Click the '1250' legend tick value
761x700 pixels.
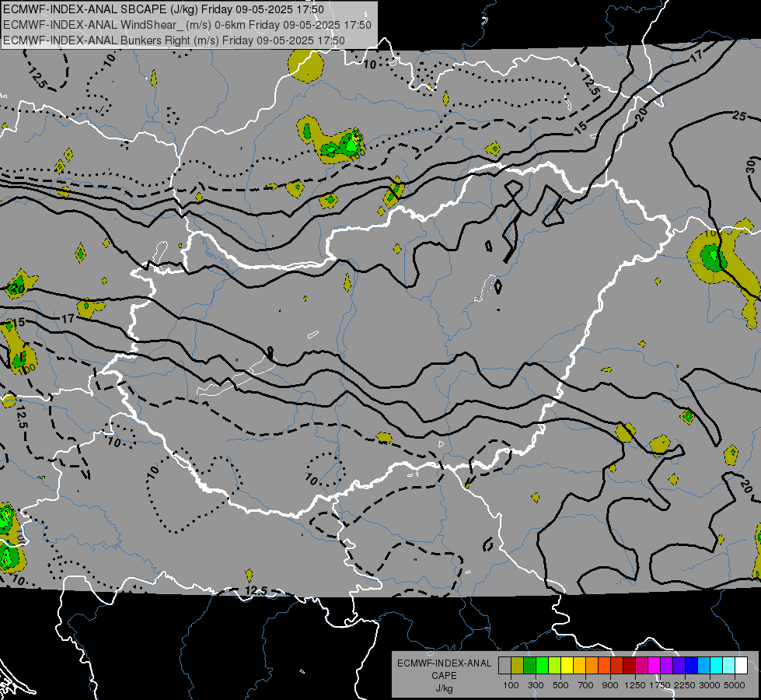tap(635, 685)
